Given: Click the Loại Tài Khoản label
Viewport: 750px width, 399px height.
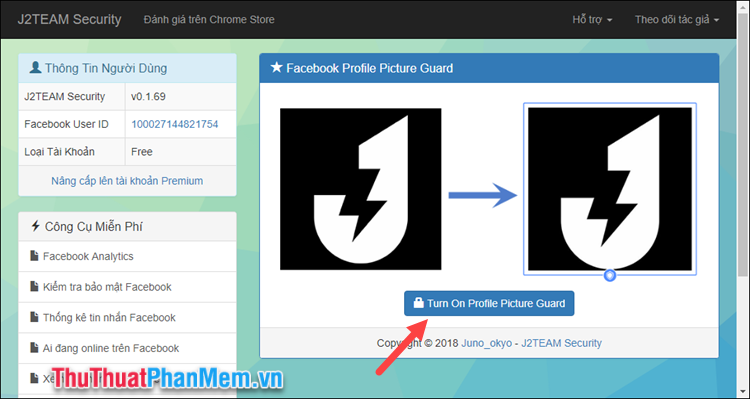Looking at the screenshot, I should [x=59, y=152].
